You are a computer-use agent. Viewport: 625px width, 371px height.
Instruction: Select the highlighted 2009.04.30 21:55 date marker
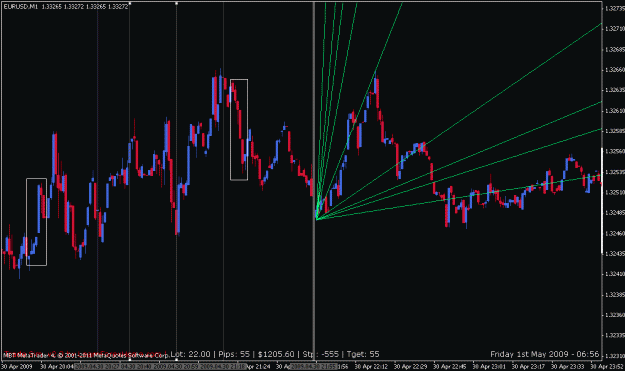click(x=314, y=366)
